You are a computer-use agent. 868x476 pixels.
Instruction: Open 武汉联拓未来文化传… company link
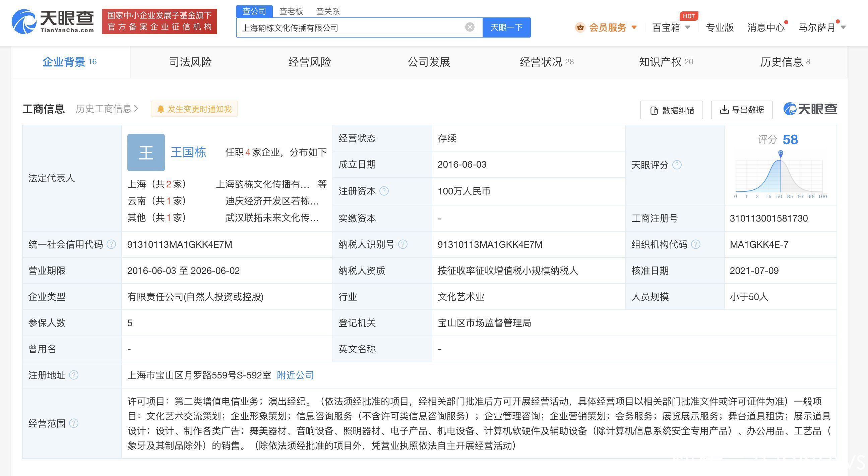pyautogui.click(x=272, y=218)
